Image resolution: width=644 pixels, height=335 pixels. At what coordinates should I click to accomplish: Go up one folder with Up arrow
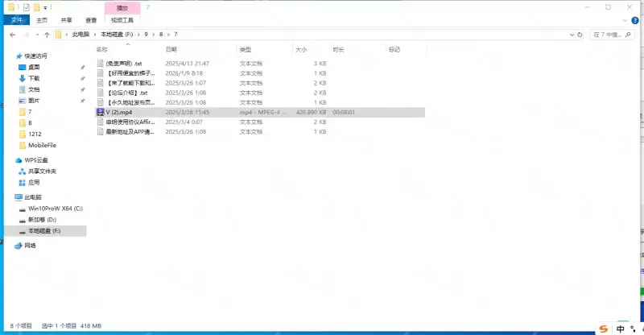pyautogui.click(x=47, y=35)
